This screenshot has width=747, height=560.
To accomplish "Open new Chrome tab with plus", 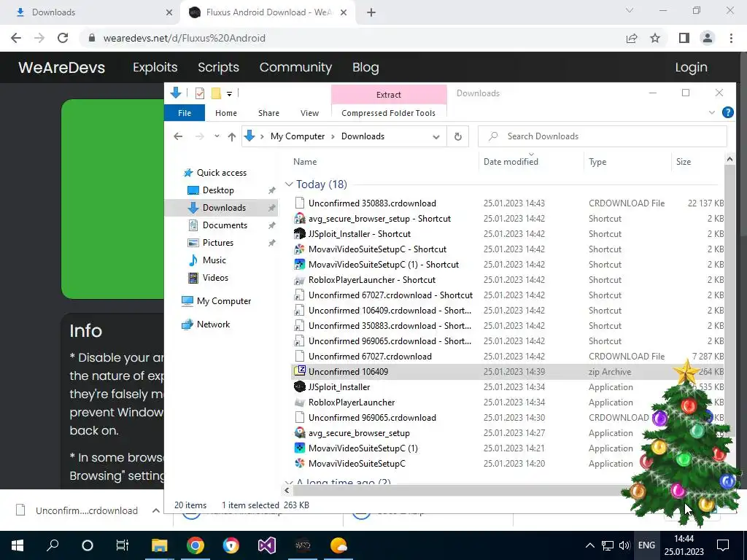I will click(x=371, y=12).
